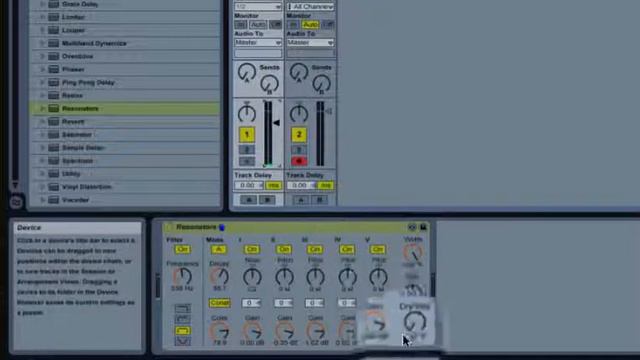The height and width of the screenshot is (360, 640).
Task: Set track 2 Monitor to In
Action: [x=293, y=25]
